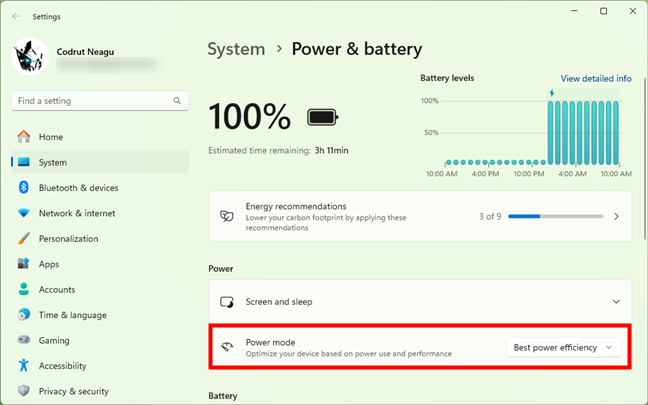The image size is (648, 405).
Task: Open the Accounts settings page
Action: [x=57, y=290]
